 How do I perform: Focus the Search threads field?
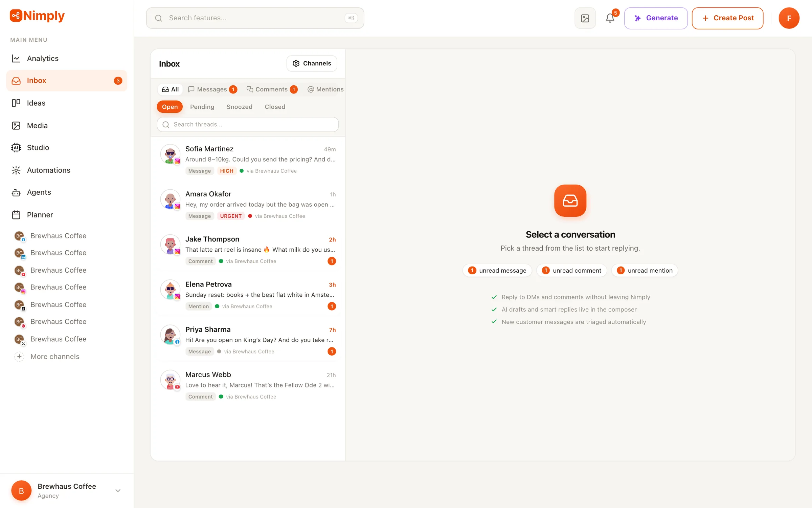point(248,125)
